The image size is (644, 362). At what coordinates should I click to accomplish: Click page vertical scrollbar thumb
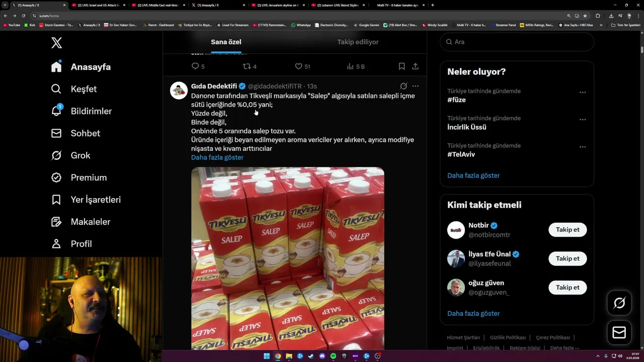642,50
